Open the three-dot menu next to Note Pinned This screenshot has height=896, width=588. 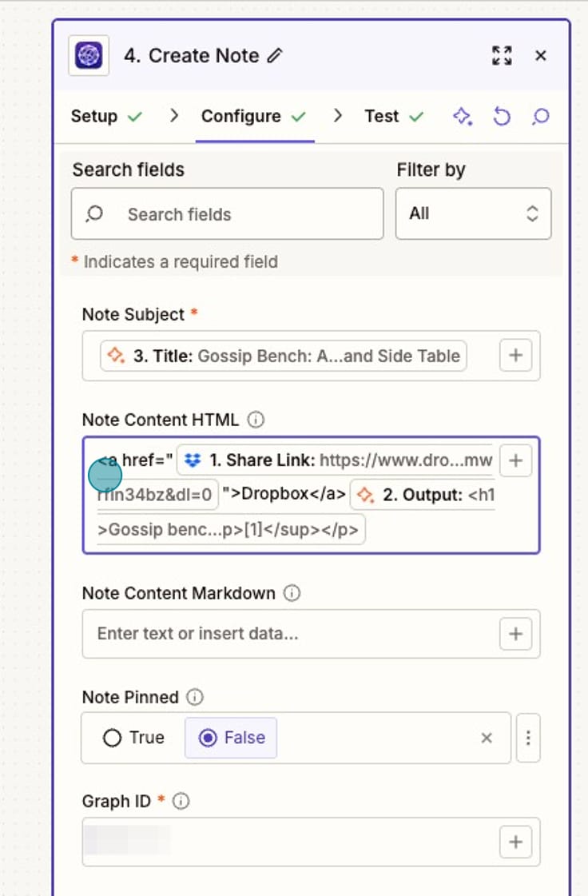(x=528, y=738)
